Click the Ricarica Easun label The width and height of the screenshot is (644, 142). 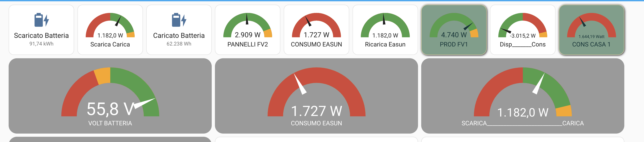tap(385, 44)
